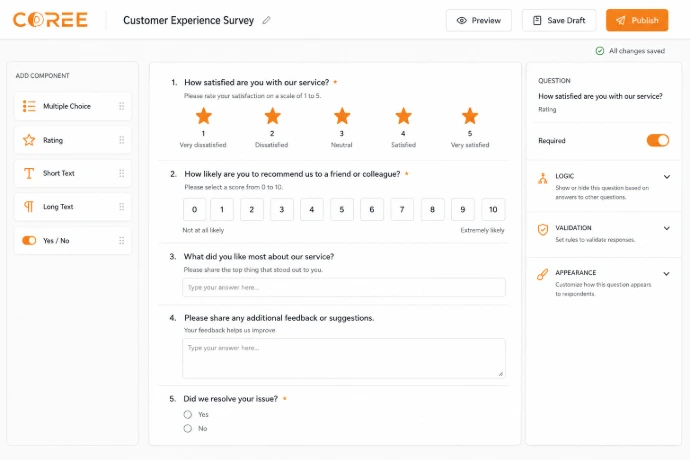Select the No radio option
The width and height of the screenshot is (690, 460).
188,428
